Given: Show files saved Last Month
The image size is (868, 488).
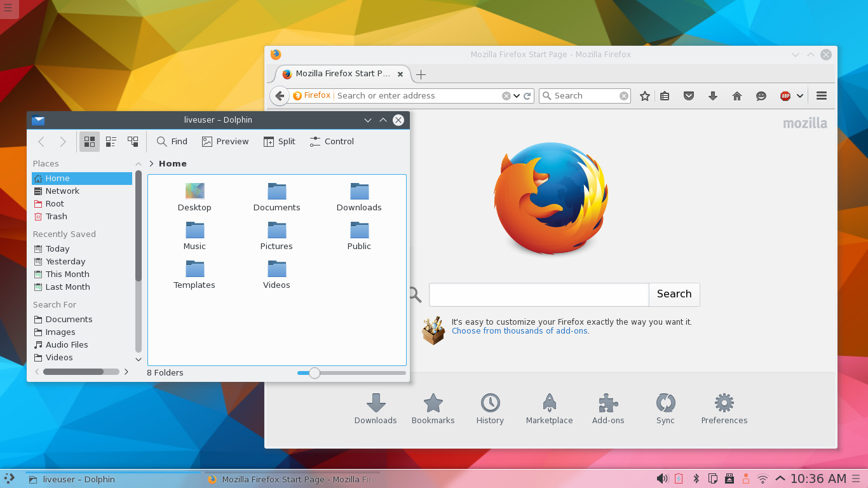Looking at the screenshot, I should click(x=82, y=287).
